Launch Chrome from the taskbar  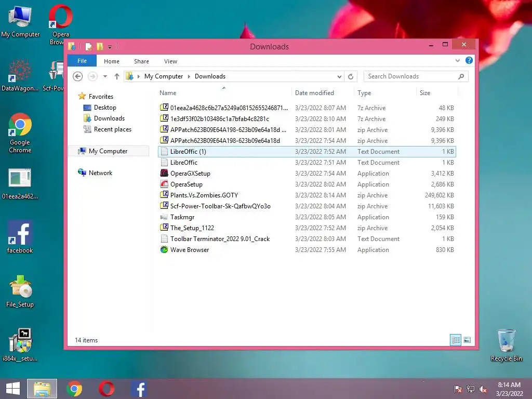74,389
